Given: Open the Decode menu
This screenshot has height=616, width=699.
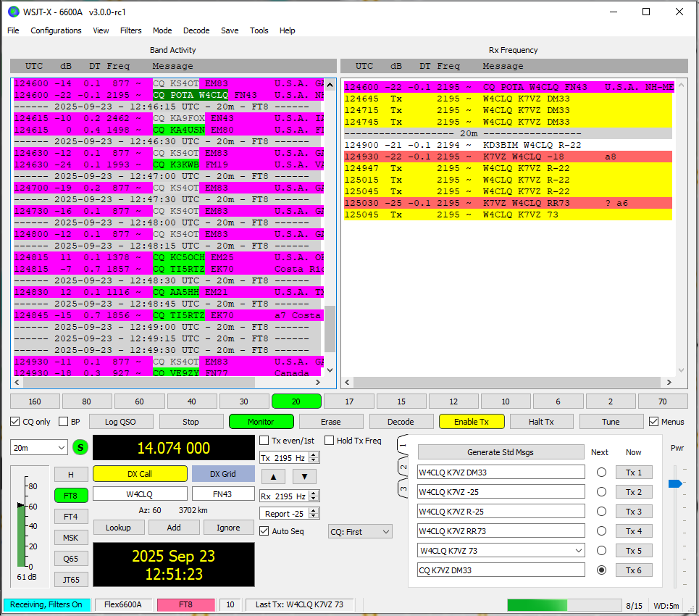Looking at the screenshot, I should click(196, 30).
